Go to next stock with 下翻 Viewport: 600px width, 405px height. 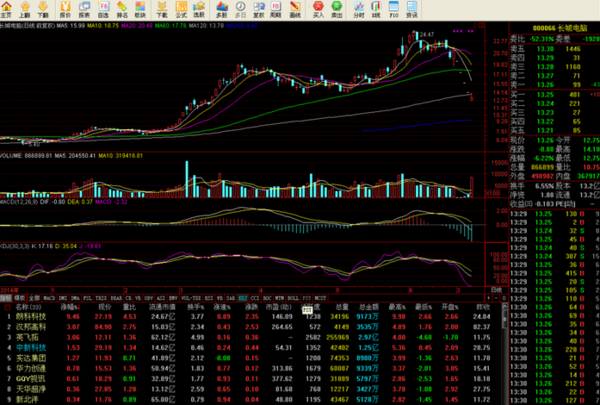point(42,12)
